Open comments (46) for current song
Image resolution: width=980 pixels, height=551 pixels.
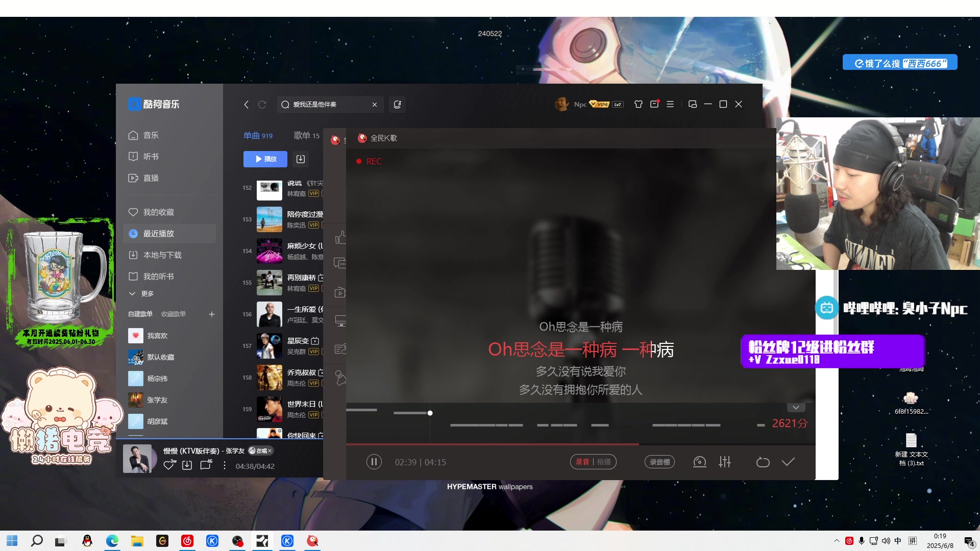tap(206, 465)
